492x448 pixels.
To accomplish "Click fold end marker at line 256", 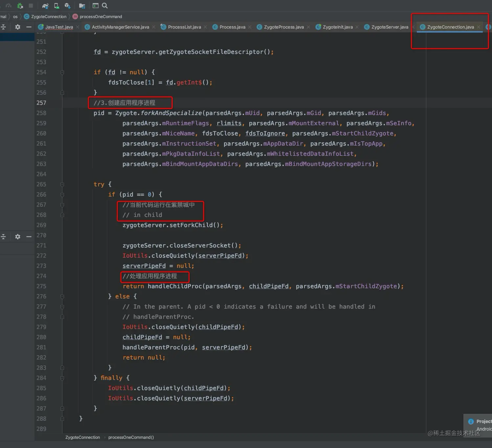I will coord(62,93).
